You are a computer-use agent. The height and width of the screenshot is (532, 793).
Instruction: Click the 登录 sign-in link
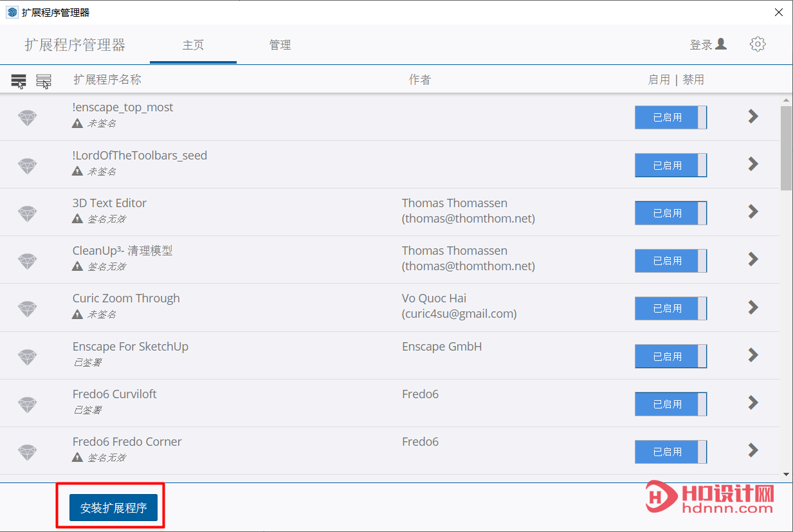pyautogui.click(x=701, y=44)
